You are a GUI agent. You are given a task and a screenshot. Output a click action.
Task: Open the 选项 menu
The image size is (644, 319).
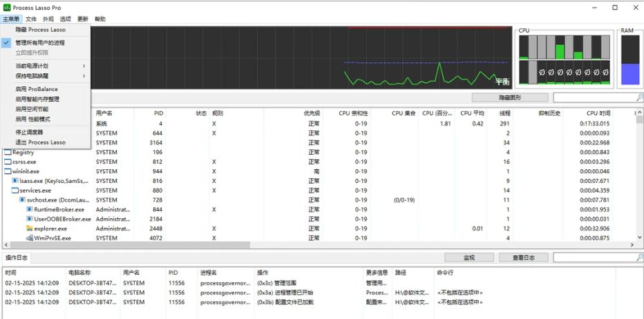coord(66,19)
